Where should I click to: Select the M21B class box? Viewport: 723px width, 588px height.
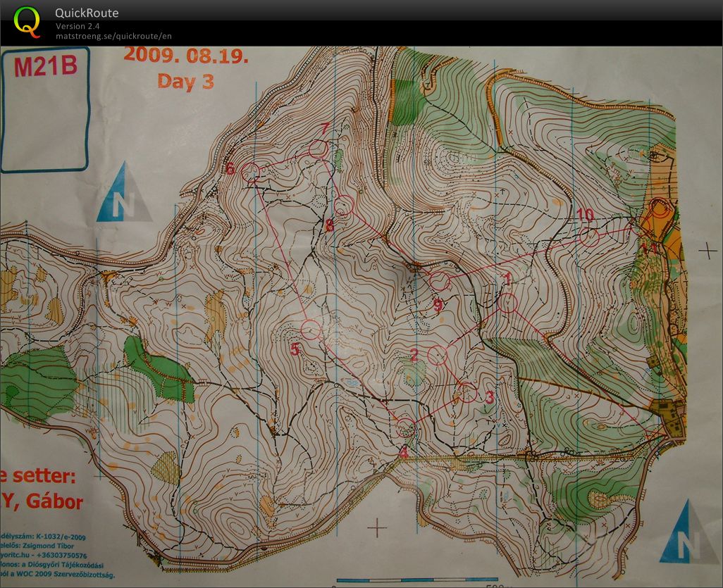(x=45, y=109)
